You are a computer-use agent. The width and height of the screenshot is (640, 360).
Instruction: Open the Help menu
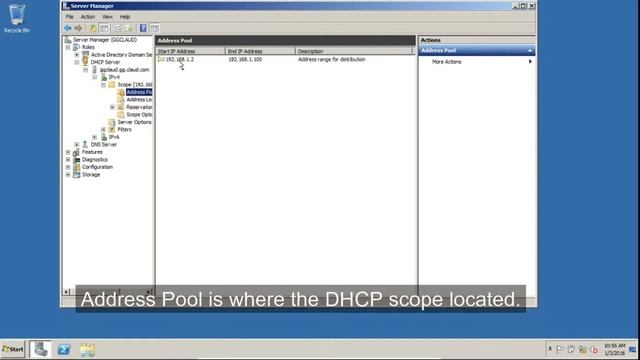coord(125,17)
